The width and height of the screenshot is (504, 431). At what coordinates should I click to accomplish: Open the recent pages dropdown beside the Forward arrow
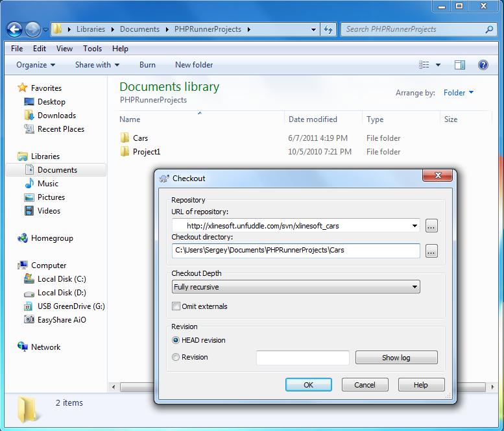tap(45, 30)
